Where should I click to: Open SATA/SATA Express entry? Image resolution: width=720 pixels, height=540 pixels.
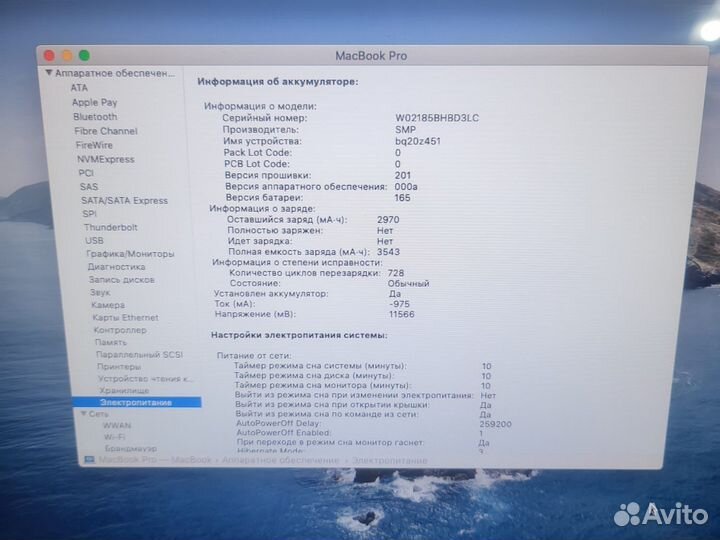124,201
